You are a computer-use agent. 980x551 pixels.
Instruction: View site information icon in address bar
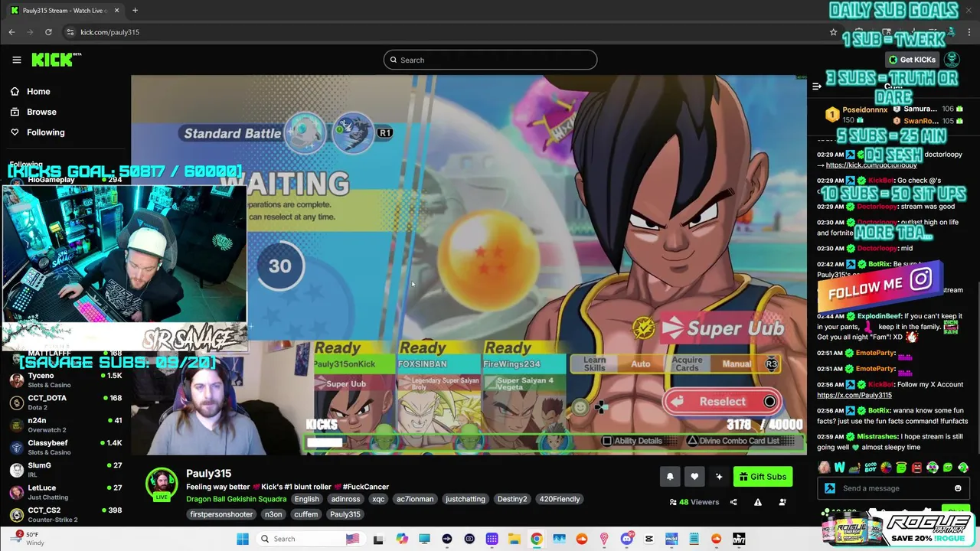[x=70, y=32]
